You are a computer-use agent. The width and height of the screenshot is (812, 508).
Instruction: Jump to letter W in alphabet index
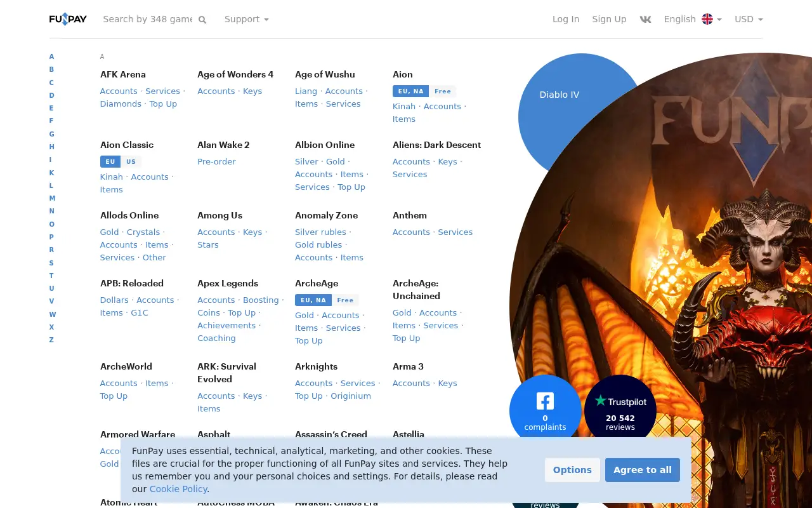click(53, 314)
